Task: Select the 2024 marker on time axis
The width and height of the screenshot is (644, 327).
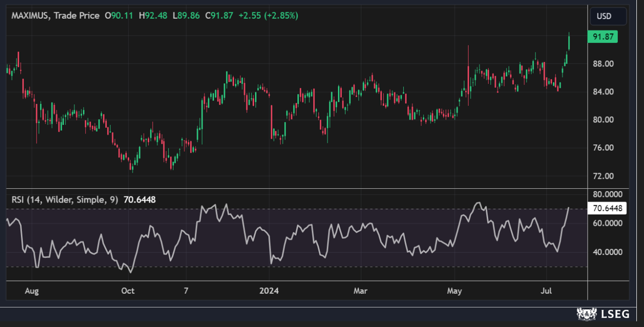Action: (270, 291)
